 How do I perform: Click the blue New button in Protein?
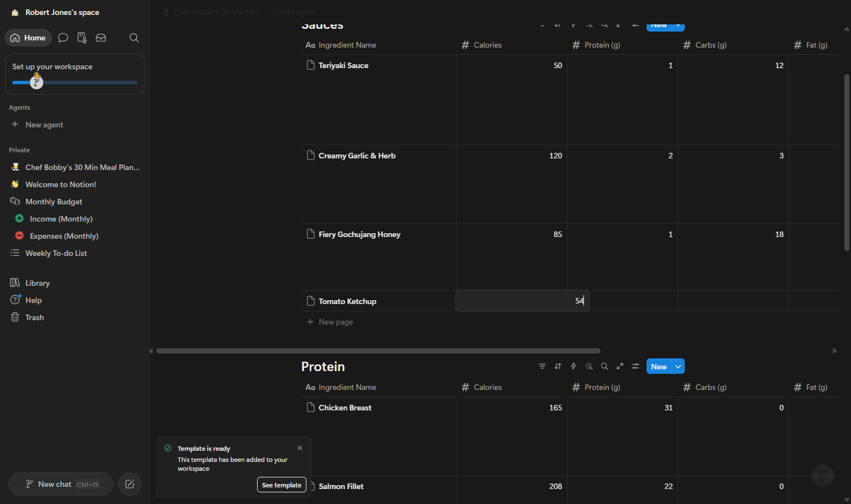(659, 367)
